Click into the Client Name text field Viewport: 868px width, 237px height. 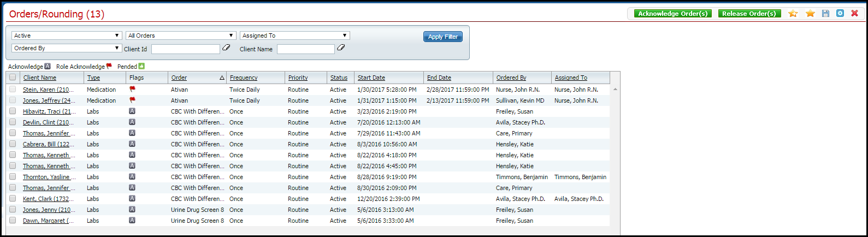[305, 49]
